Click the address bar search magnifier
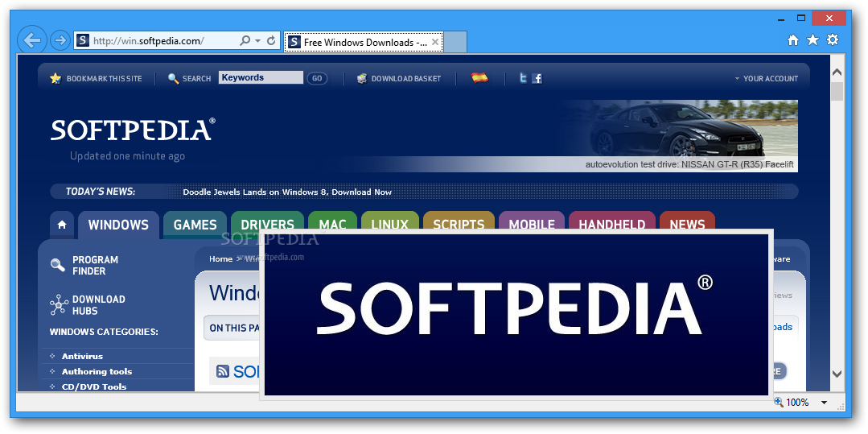Viewport: 868px width, 434px height. (245, 40)
